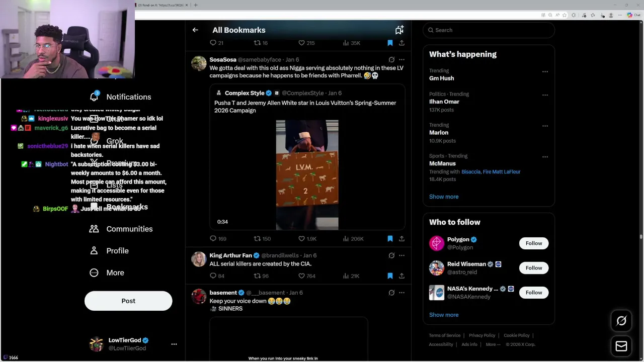Open Edge downloads icon in toolbar
The image size is (644, 362).
pyautogui.click(x=603, y=15)
